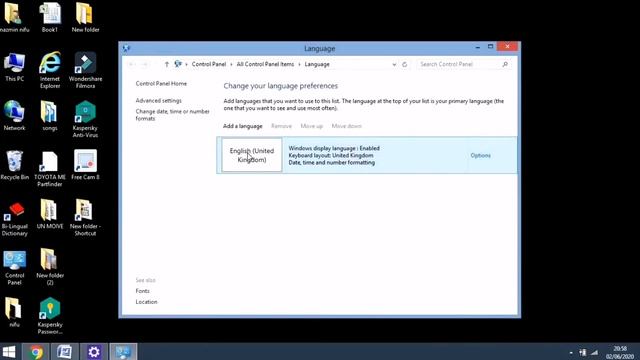
Task: Open New folder - Shortcut icon
Action: 85,218
